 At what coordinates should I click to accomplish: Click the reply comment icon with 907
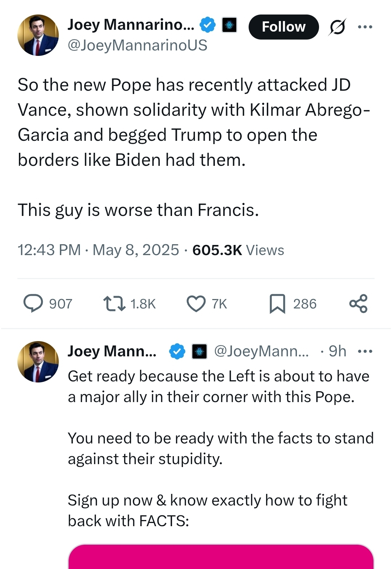33,304
